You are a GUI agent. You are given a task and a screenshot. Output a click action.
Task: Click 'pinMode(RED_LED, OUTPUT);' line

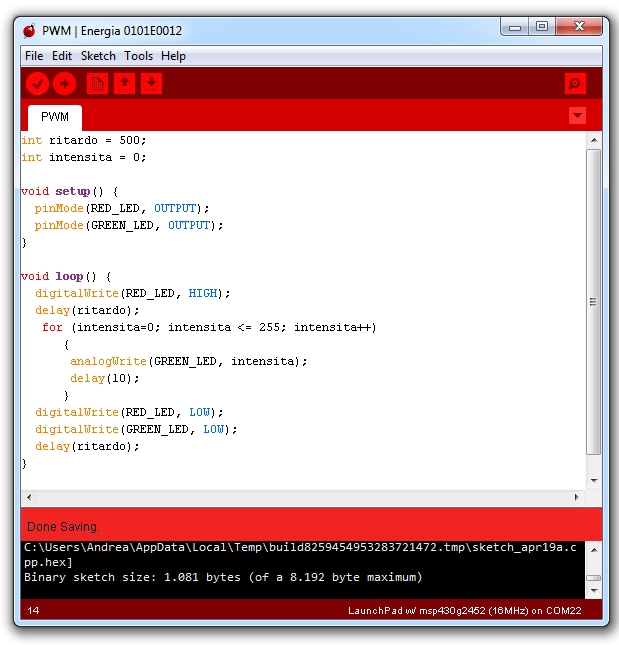point(122,209)
